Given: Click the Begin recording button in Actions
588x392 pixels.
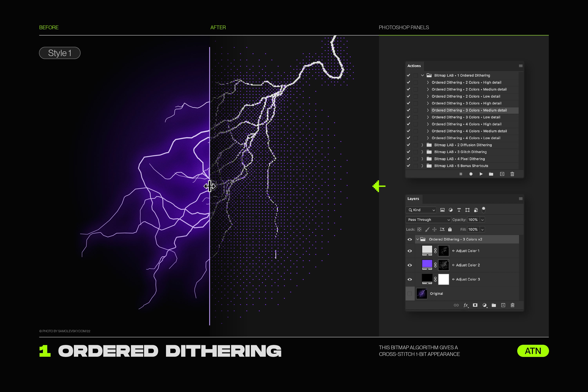Looking at the screenshot, I should pyautogui.click(x=471, y=174).
